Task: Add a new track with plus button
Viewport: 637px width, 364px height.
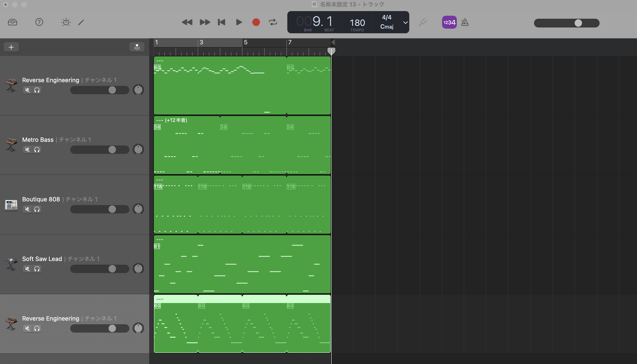Action: coord(11,47)
